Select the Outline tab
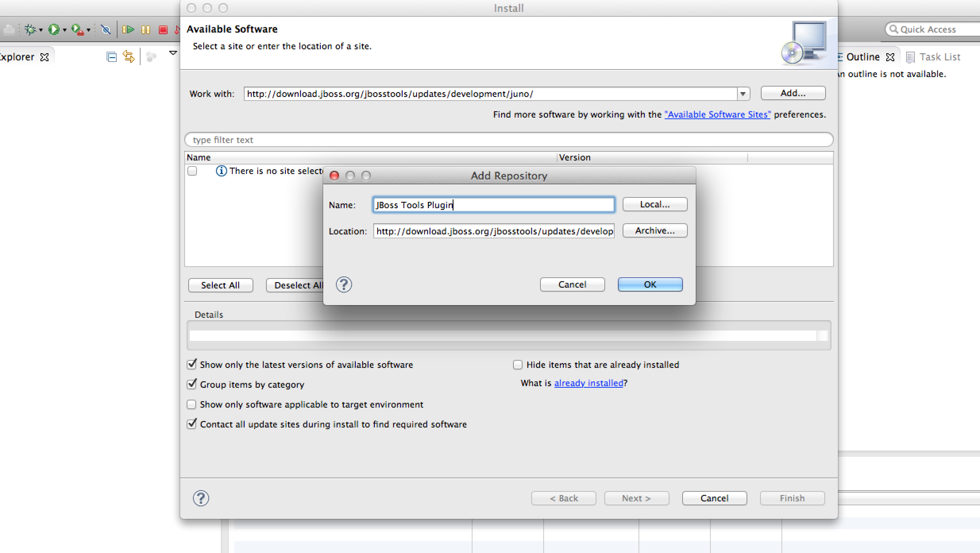980x553 pixels. [x=862, y=57]
